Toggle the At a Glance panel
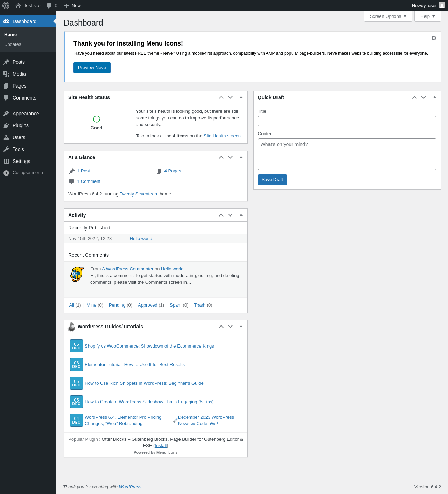 coord(241,157)
